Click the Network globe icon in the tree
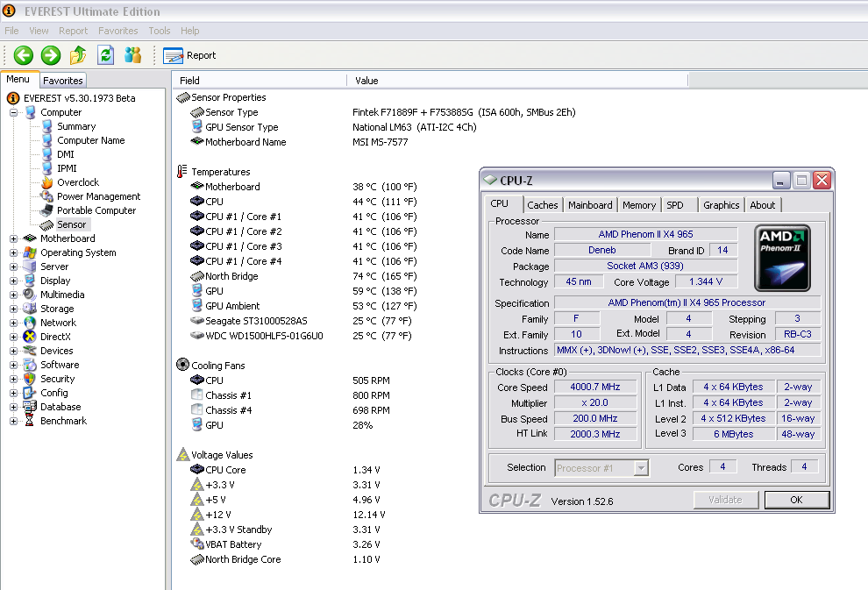 (30, 323)
